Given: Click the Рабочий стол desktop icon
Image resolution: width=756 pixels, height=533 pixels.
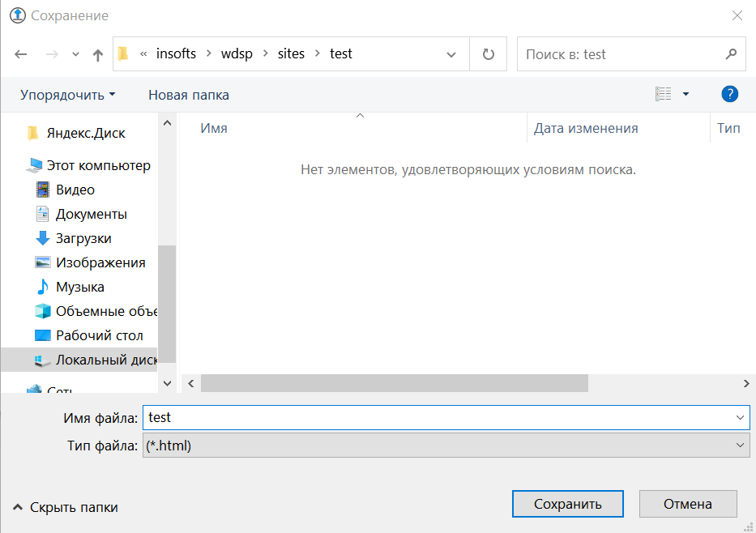Looking at the screenshot, I should coord(43,335).
